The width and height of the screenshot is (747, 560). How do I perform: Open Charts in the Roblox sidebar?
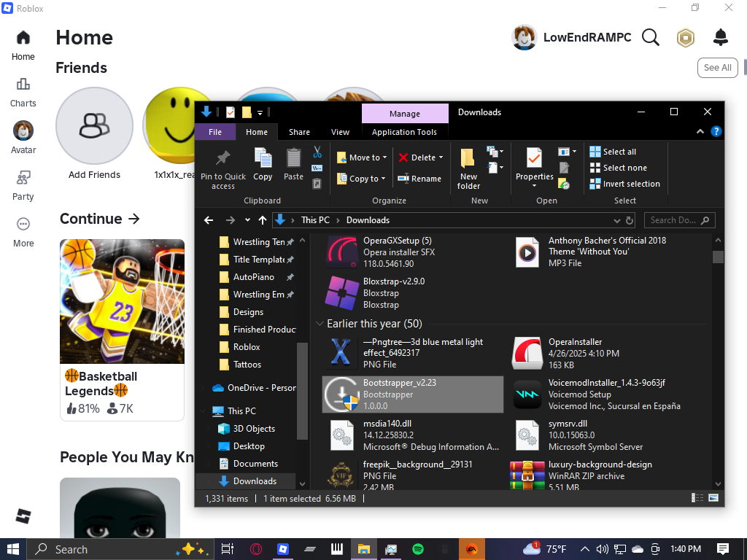[23, 93]
